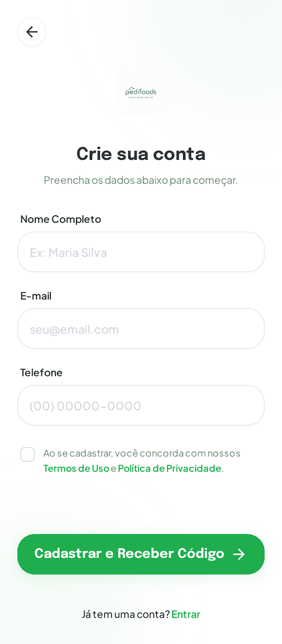
Task: Select the Crie sua conta heading
Action: coord(141,154)
